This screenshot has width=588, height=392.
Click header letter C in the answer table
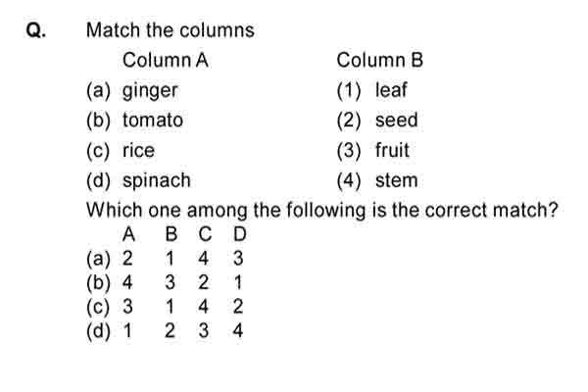coord(205,235)
